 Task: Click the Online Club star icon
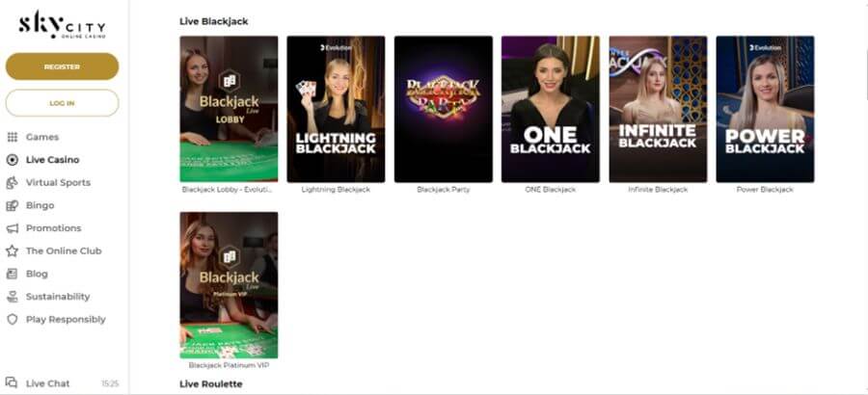[x=13, y=251]
